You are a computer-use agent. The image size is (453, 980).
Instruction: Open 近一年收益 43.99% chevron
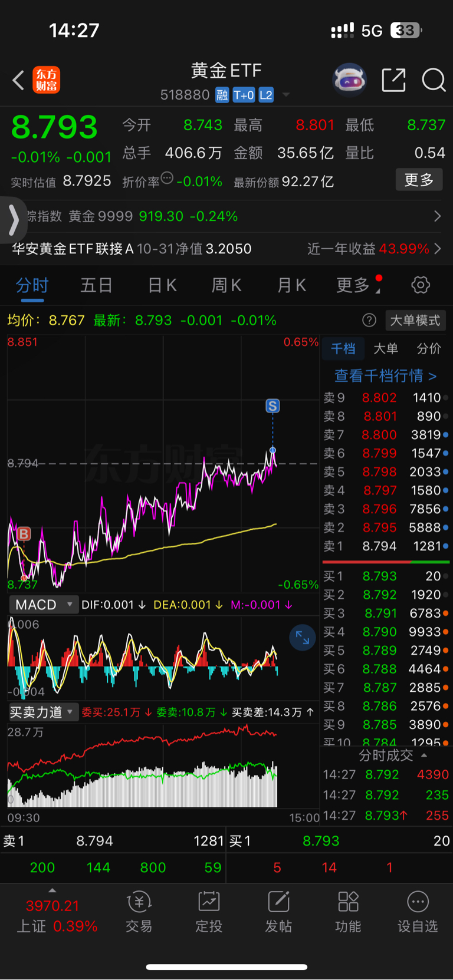438,249
